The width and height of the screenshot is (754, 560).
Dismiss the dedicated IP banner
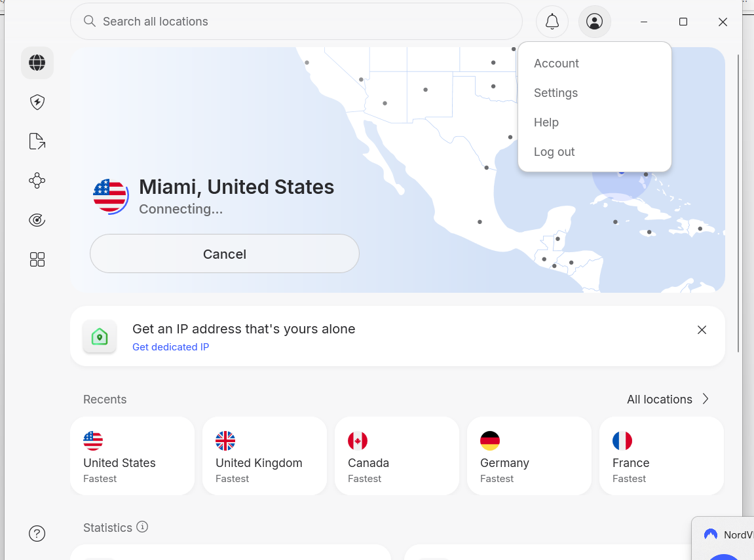(702, 330)
